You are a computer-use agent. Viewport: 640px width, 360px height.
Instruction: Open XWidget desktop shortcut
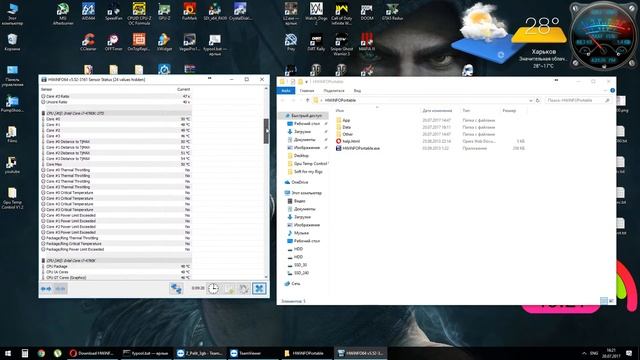[x=164, y=42]
